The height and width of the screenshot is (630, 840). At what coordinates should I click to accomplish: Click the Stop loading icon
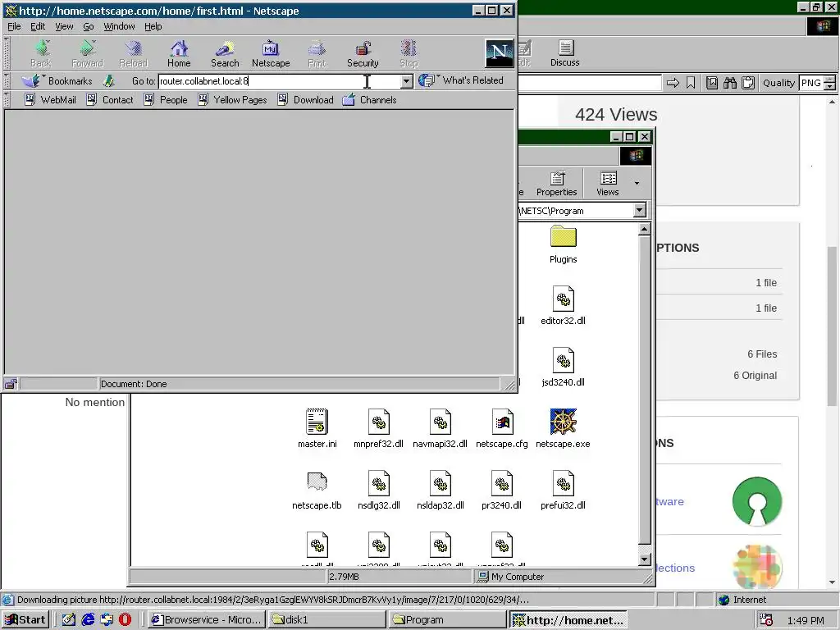tap(409, 54)
